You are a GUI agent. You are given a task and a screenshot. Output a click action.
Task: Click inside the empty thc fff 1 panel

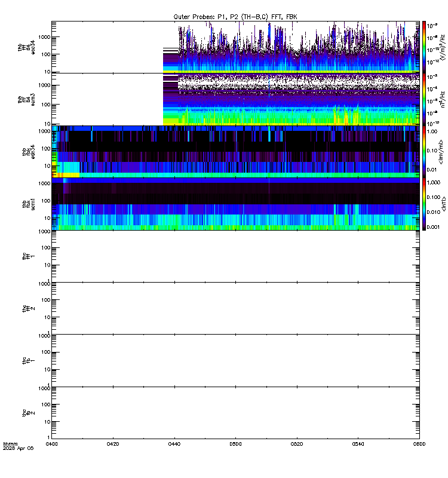point(235,256)
